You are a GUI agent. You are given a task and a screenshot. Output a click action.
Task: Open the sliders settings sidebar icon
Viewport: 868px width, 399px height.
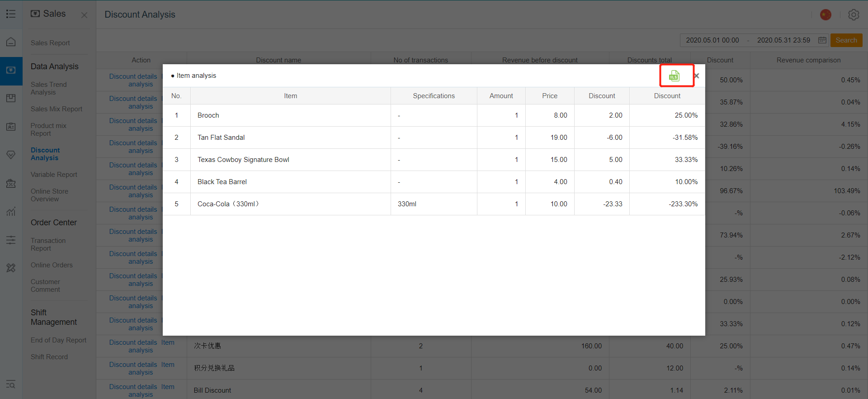click(x=11, y=240)
